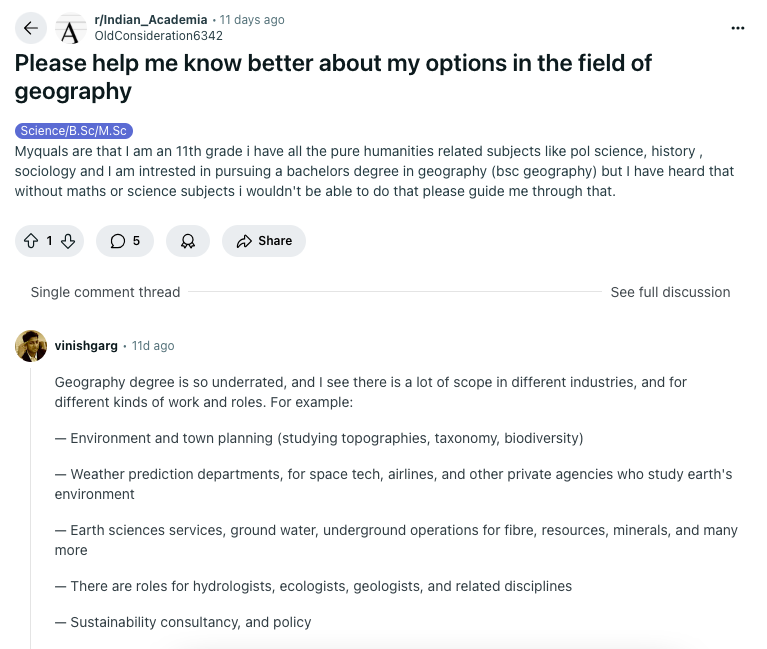Upvote the geography post
767x649 pixels.
pyautogui.click(x=31, y=241)
